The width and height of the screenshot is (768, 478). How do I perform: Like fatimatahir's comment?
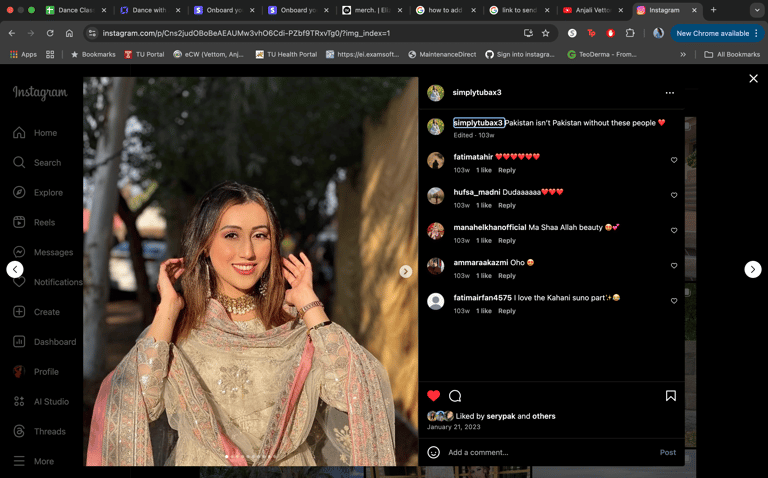pyautogui.click(x=674, y=160)
